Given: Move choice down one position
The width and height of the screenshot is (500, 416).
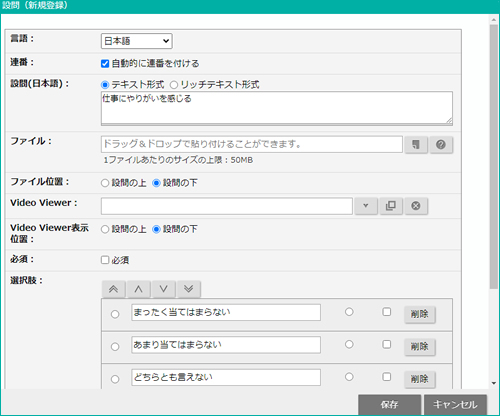Looking at the screenshot, I should (x=164, y=289).
